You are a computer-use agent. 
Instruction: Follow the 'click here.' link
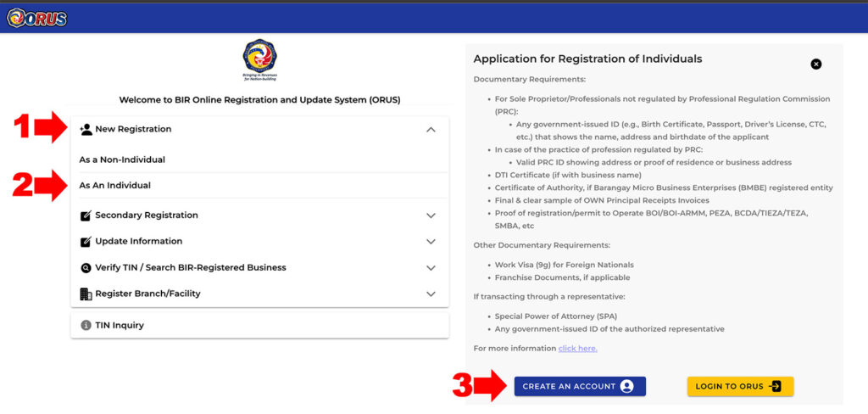click(x=577, y=349)
